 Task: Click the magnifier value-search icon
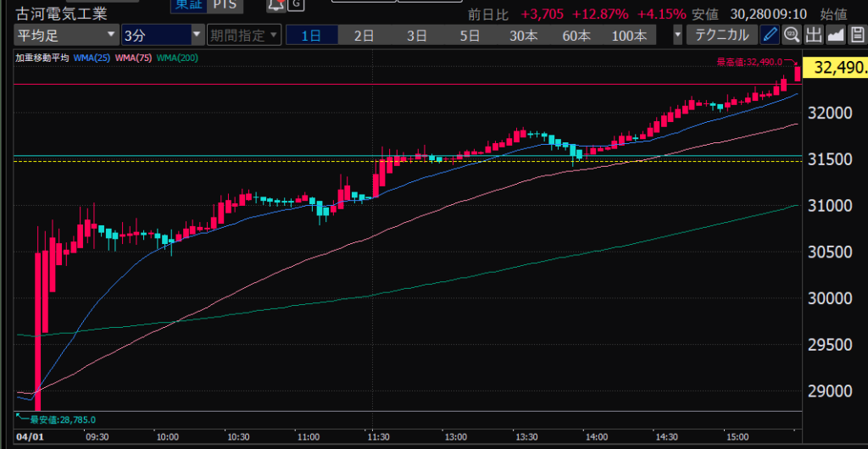point(792,35)
